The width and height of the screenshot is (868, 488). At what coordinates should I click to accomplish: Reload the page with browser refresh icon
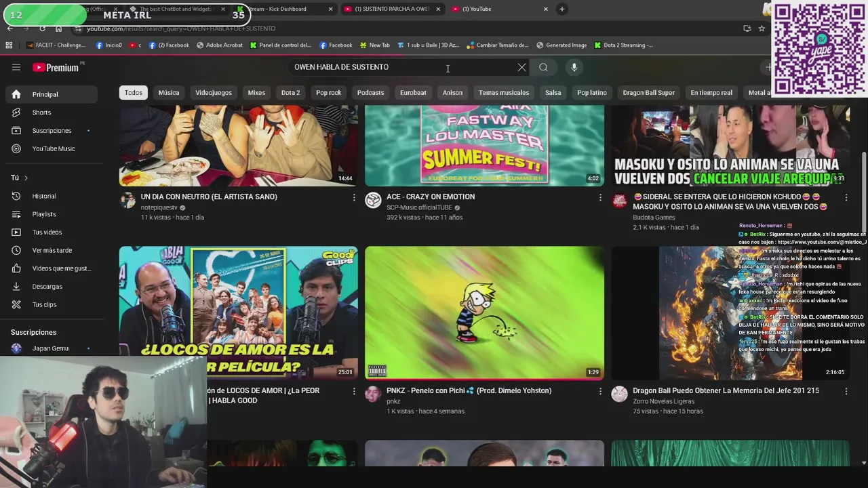pos(42,28)
